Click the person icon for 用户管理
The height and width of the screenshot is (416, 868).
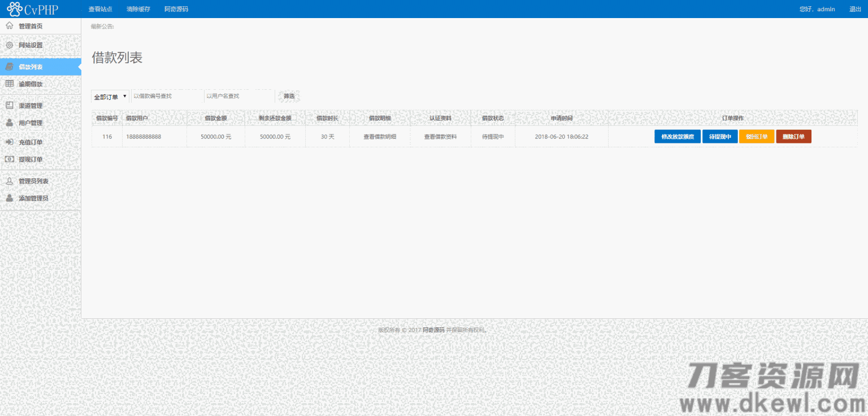click(9, 122)
